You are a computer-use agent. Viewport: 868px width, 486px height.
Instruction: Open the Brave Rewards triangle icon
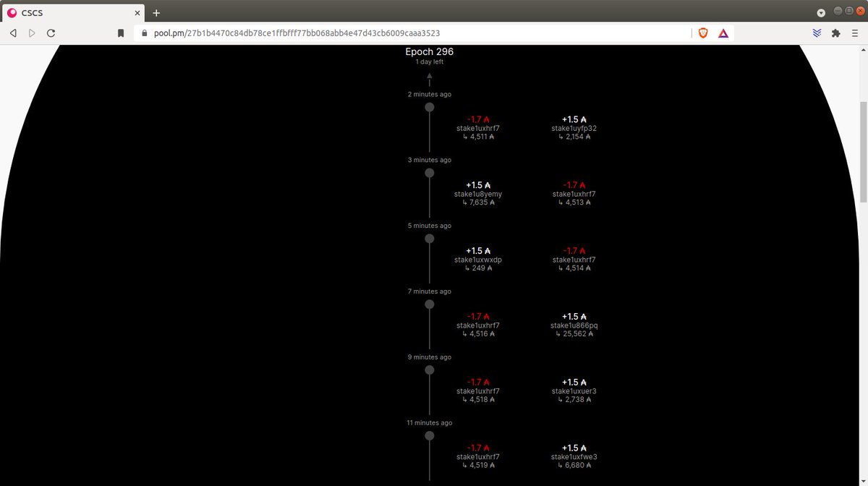[723, 33]
